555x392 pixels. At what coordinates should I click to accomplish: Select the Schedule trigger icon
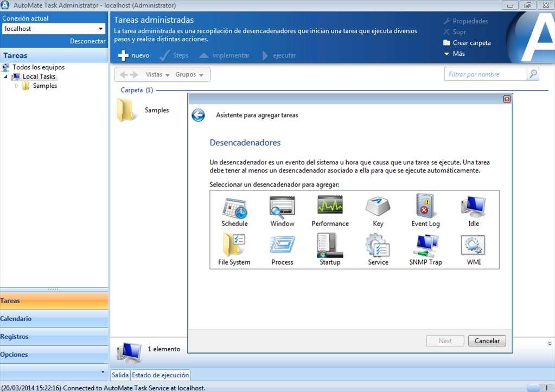(x=234, y=208)
